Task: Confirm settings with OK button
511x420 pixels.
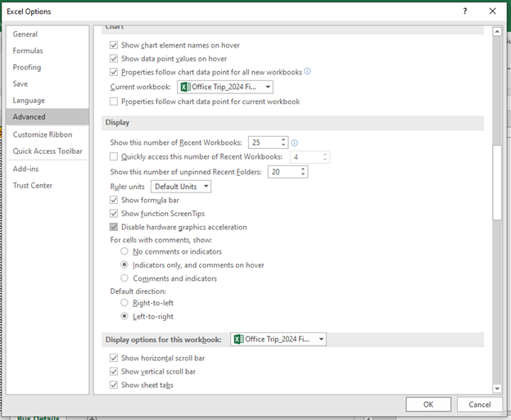Action: pyautogui.click(x=428, y=404)
